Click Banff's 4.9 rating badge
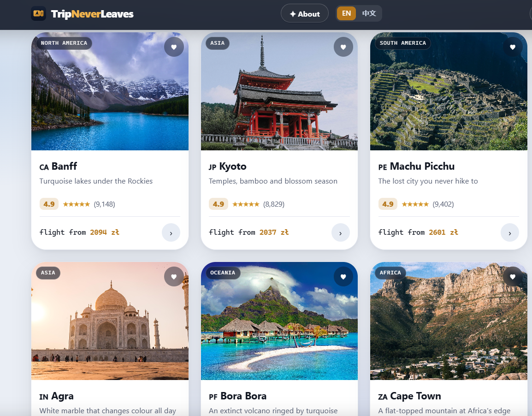The image size is (532, 416). coord(49,204)
